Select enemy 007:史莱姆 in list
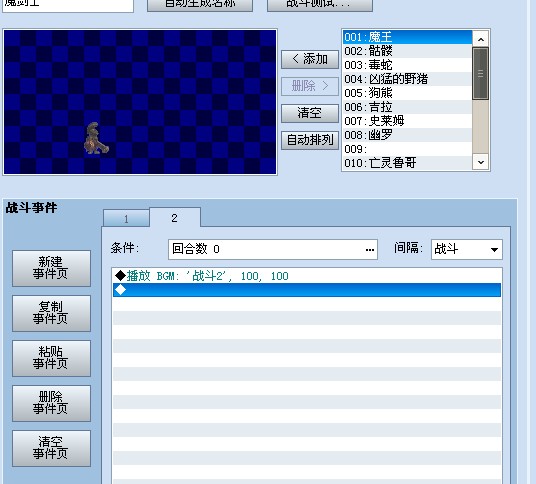The width and height of the screenshot is (536, 484). click(407, 121)
